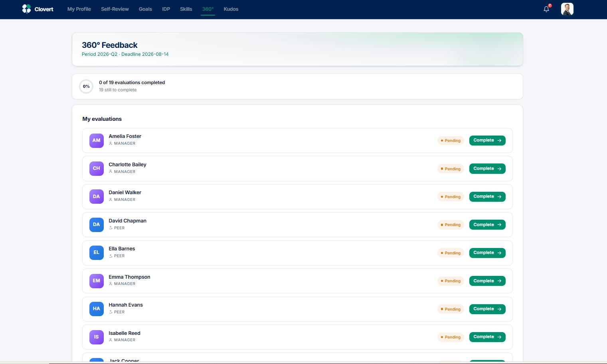Click the name Hannah Evans

[x=126, y=305]
